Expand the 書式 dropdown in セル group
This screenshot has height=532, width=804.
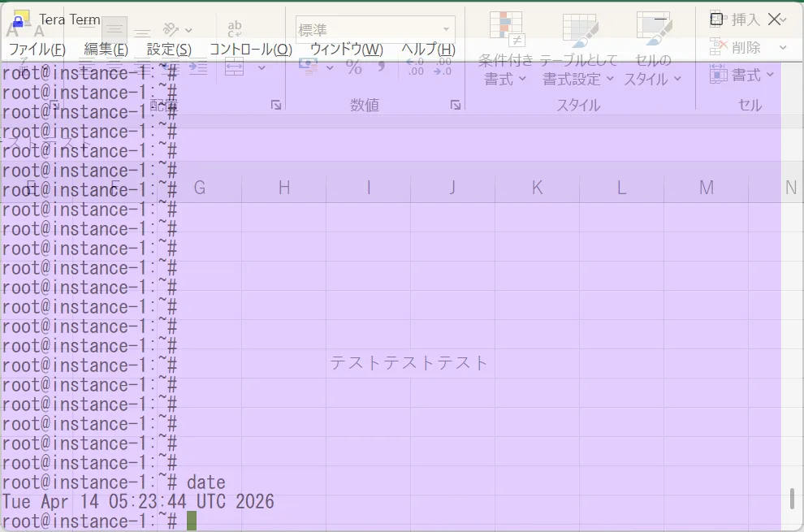(x=743, y=75)
